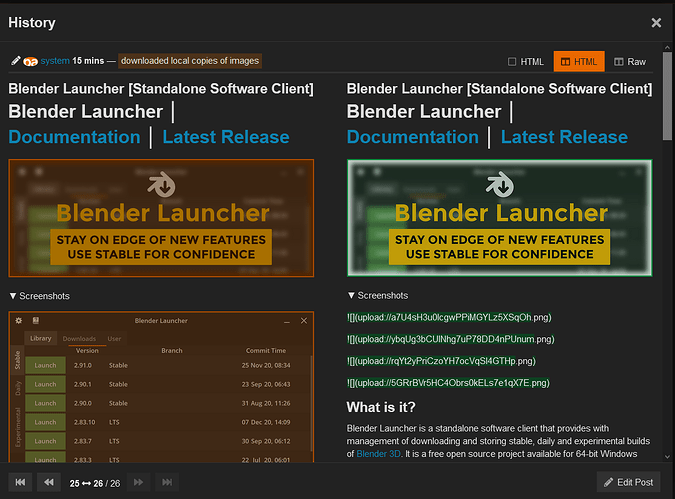Viewport: 675px width, 499px height.
Task: Click the What is it? heading
Action: pyautogui.click(x=381, y=407)
